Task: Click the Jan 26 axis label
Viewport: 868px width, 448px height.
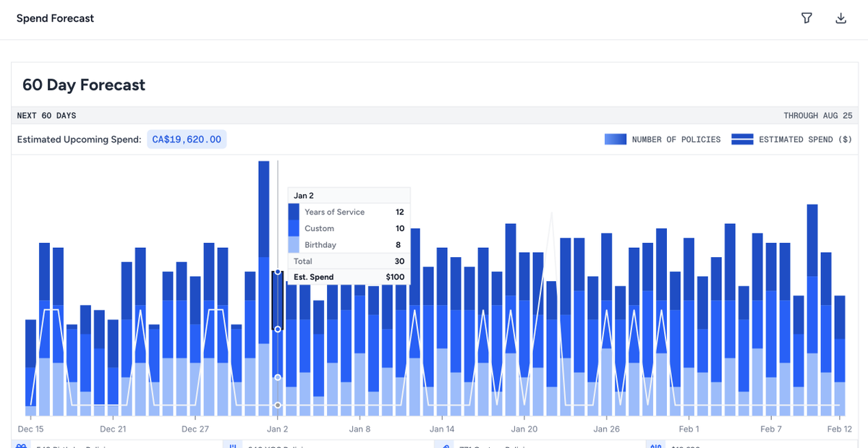Action: (606, 429)
